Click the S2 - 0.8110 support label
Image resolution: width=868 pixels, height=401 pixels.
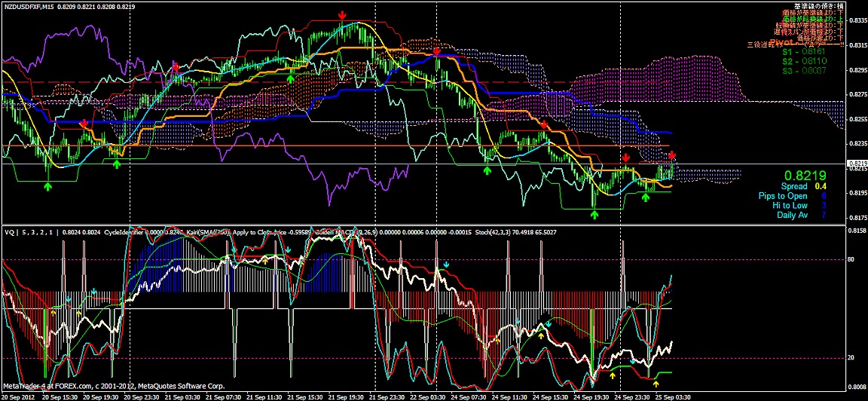click(804, 61)
